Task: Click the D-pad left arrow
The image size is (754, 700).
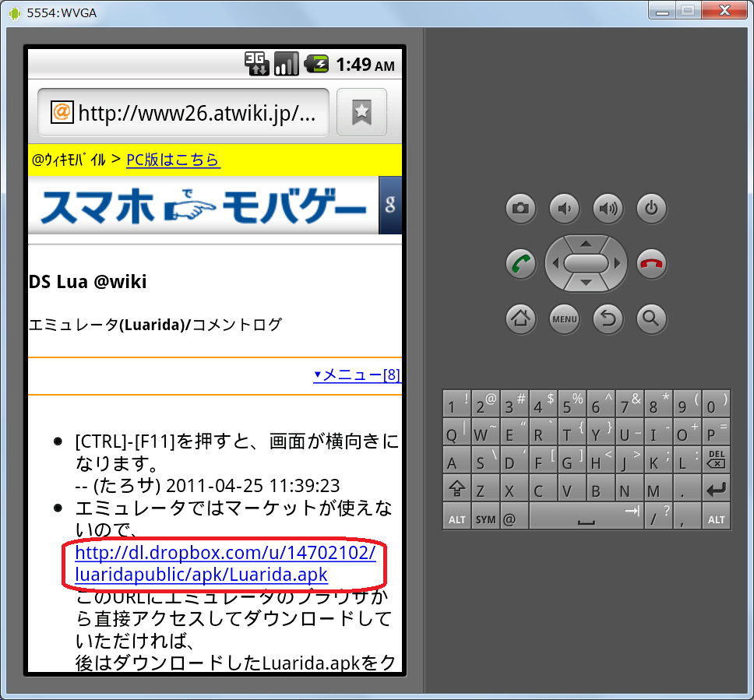Action: (x=555, y=263)
